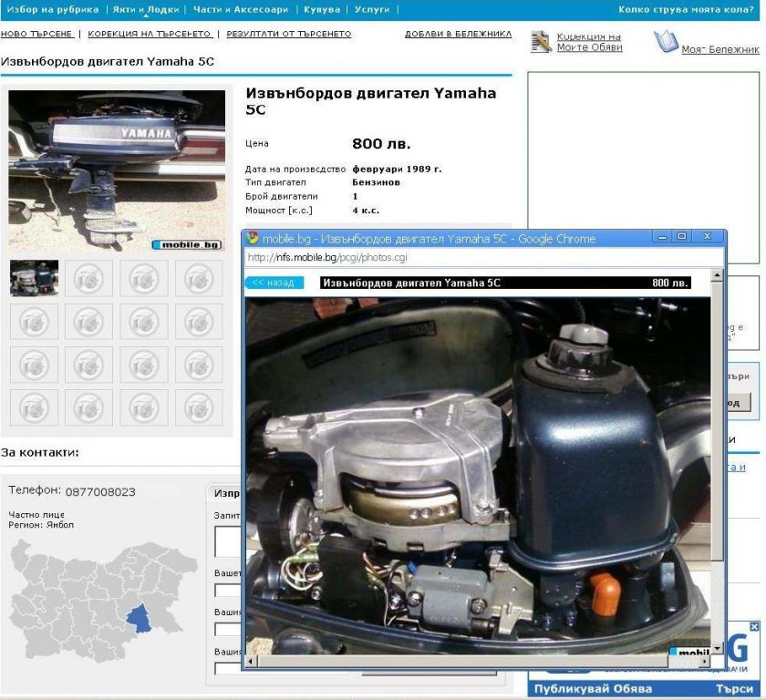Click the popup vertical scrollbar up arrow
The width and height of the screenshot is (766, 700).
[x=717, y=273]
